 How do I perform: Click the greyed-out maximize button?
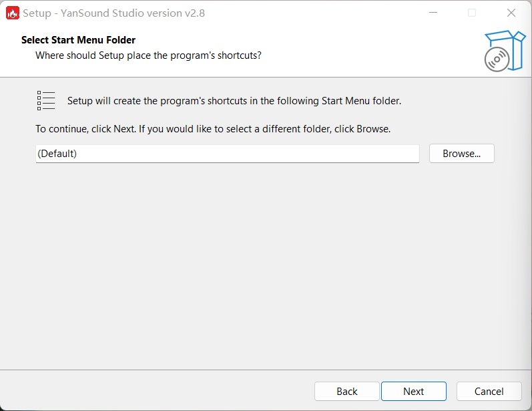(472, 13)
